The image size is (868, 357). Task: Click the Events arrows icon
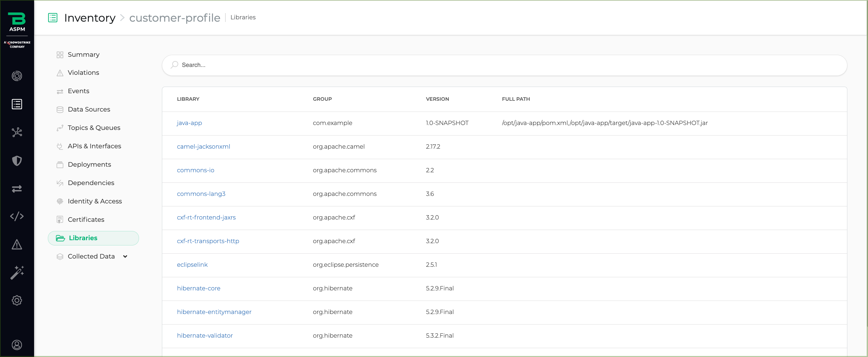click(x=60, y=92)
